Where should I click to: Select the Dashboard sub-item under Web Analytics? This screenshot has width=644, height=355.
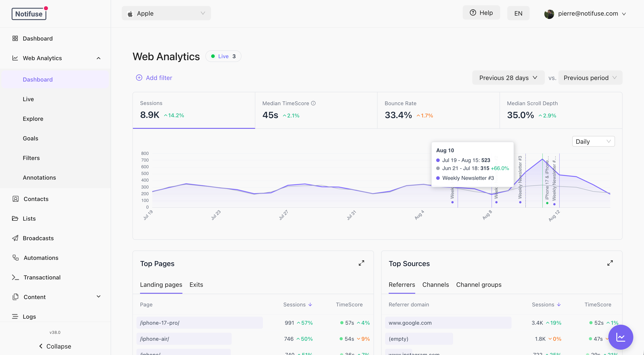(x=55, y=79)
